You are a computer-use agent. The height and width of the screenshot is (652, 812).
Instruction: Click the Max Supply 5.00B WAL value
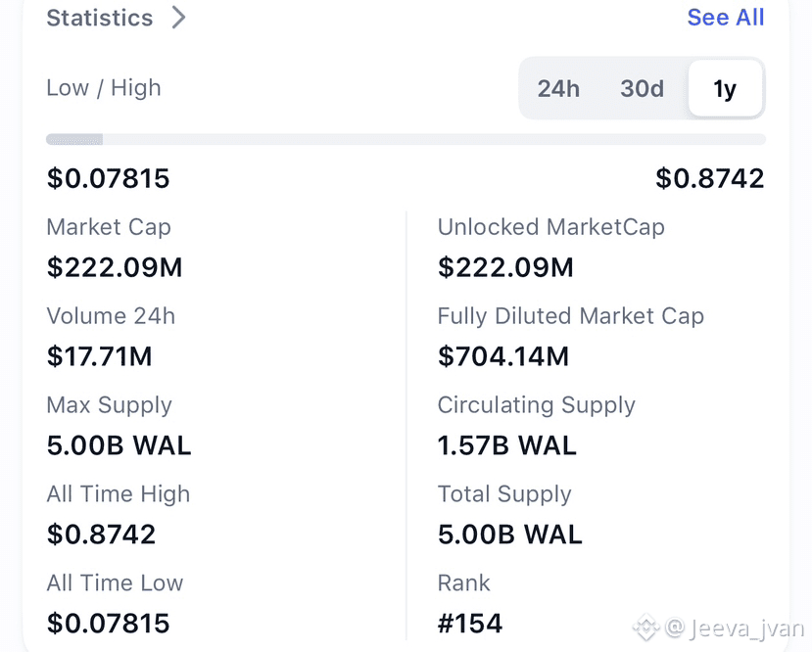119,445
